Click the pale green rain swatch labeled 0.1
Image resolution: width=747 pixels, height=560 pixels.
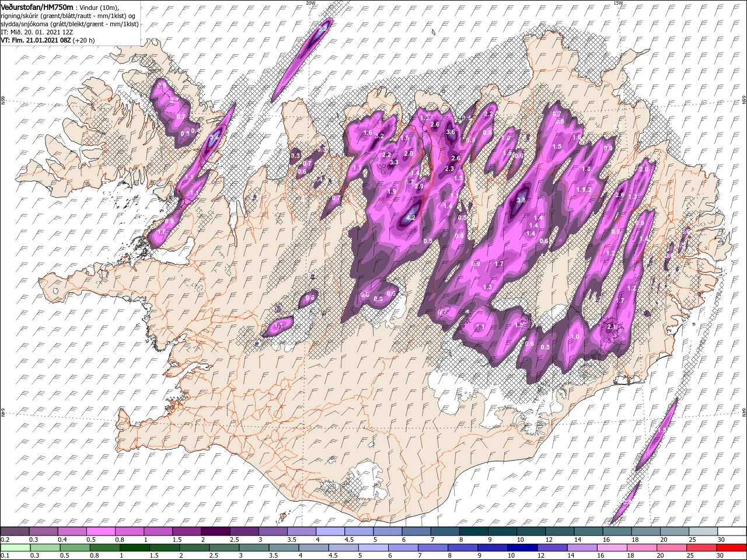tap(15, 547)
